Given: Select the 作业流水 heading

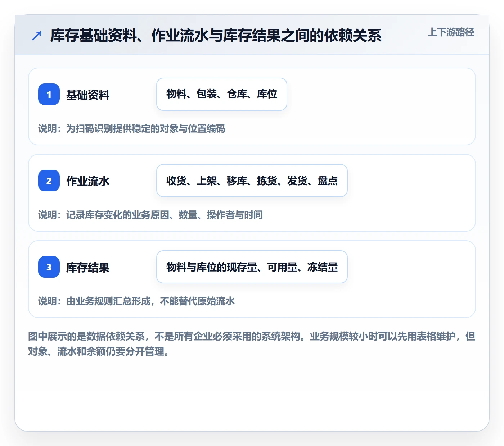Looking at the screenshot, I should click(88, 181).
